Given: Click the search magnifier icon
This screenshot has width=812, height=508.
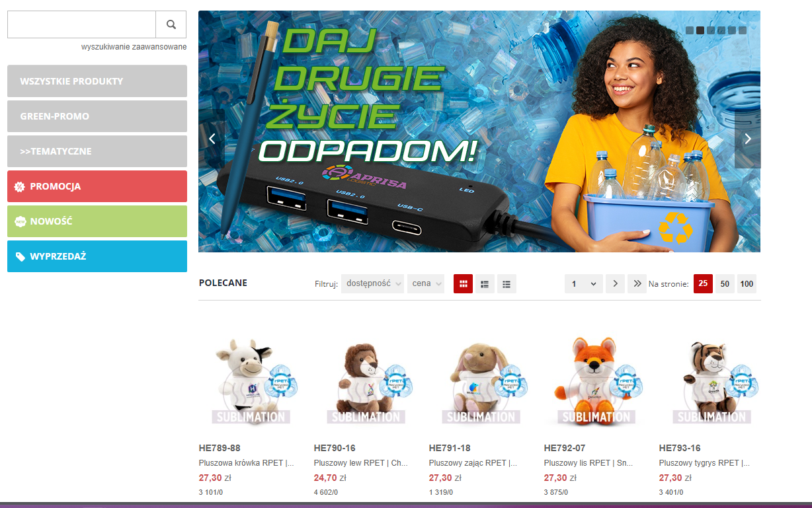Looking at the screenshot, I should tap(171, 24).
